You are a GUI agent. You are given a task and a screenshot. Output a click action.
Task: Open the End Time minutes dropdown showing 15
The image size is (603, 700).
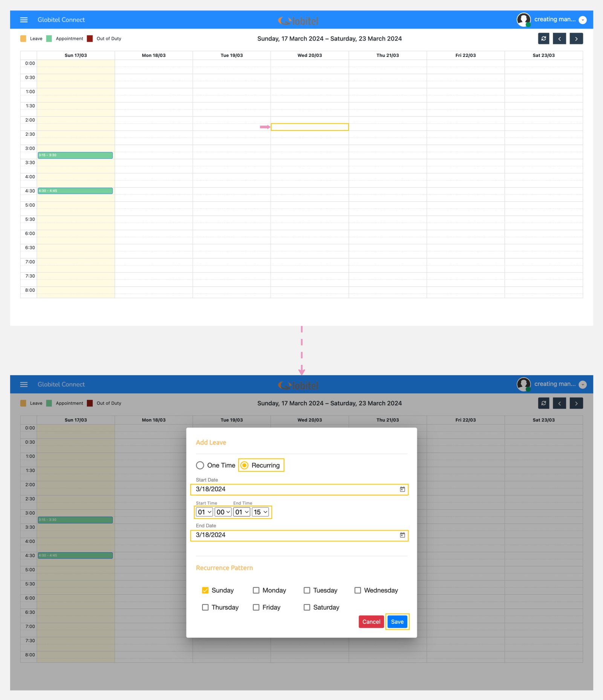(260, 512)
